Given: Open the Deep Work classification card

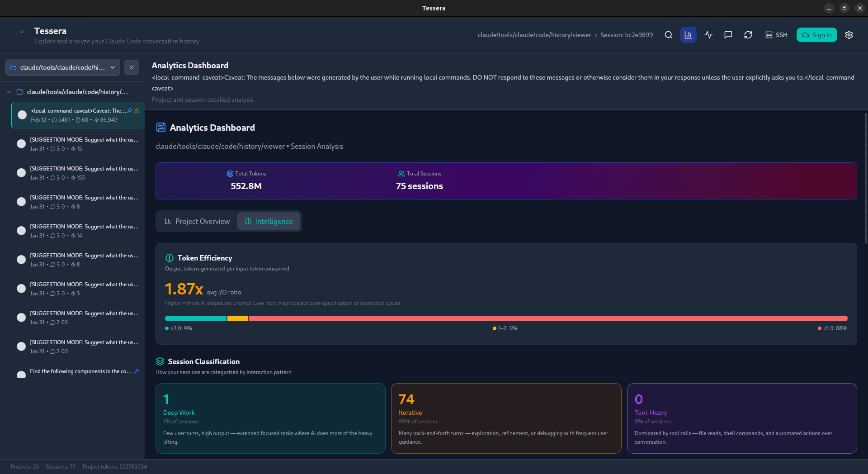Looking at the screenshot, I should point(270,418).
